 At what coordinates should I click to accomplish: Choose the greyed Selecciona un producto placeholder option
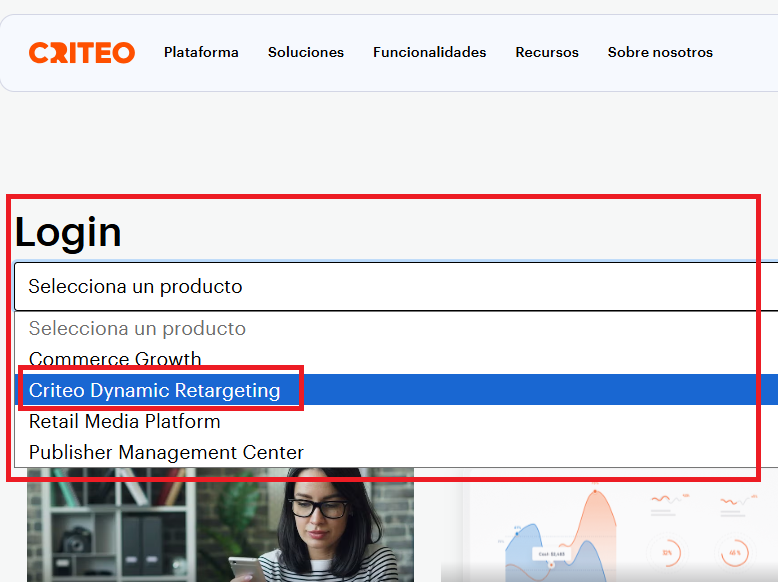396,328
